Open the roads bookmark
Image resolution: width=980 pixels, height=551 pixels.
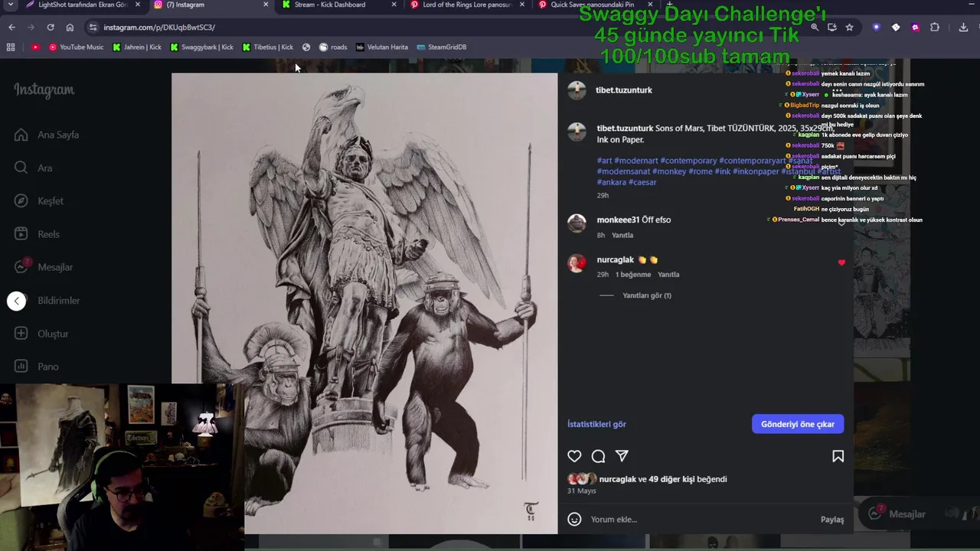pyautogui.click(x=333, y=47)
